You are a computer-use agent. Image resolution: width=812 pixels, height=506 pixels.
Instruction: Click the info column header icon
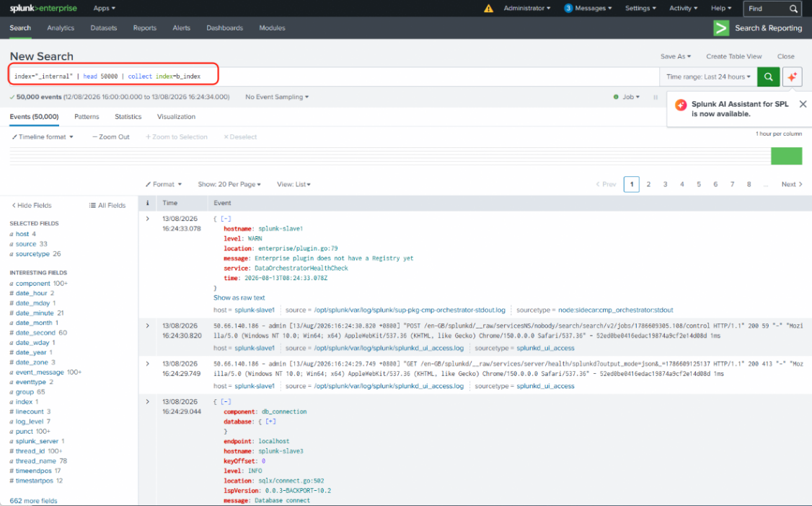pyautogui.click(x=147, y=204)
